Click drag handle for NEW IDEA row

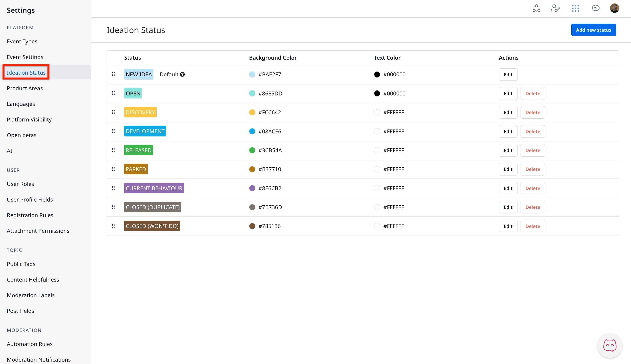click(113, 74)
